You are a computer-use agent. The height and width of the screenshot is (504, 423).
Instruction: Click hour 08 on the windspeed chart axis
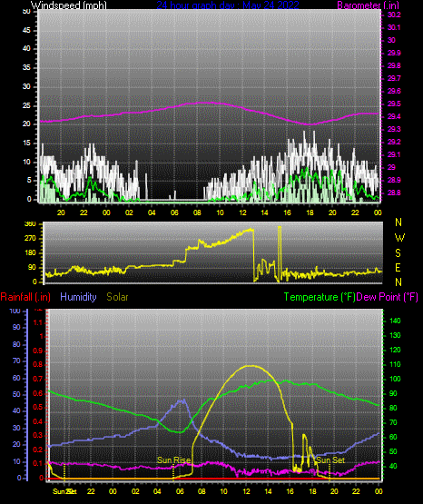pyautogui.click(x=197, y=212)
